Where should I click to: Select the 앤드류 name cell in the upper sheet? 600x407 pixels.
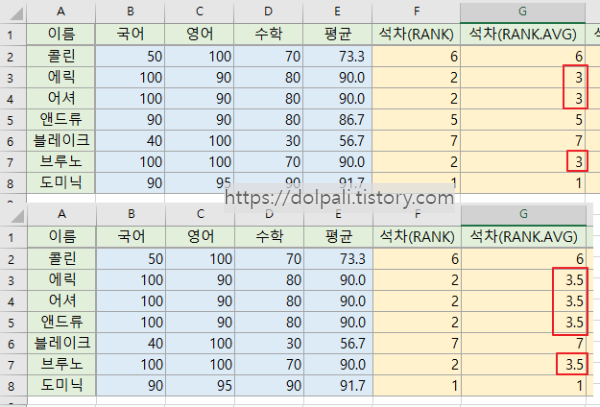coord(61,120)
